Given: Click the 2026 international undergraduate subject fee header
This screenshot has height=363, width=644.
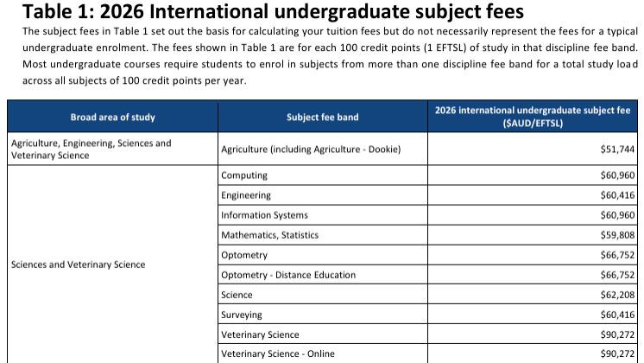Looking at the screenshot, I should click(x=534, y=117).
